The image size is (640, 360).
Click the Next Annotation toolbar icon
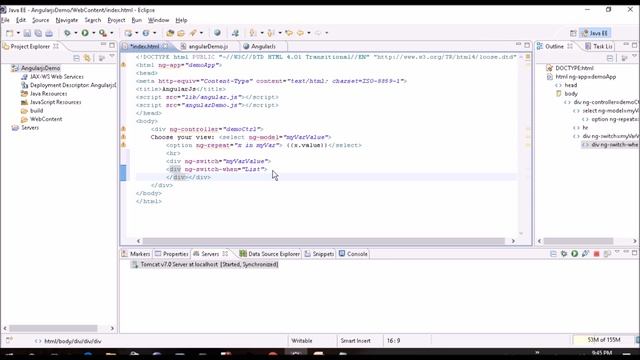click(253, 33)
